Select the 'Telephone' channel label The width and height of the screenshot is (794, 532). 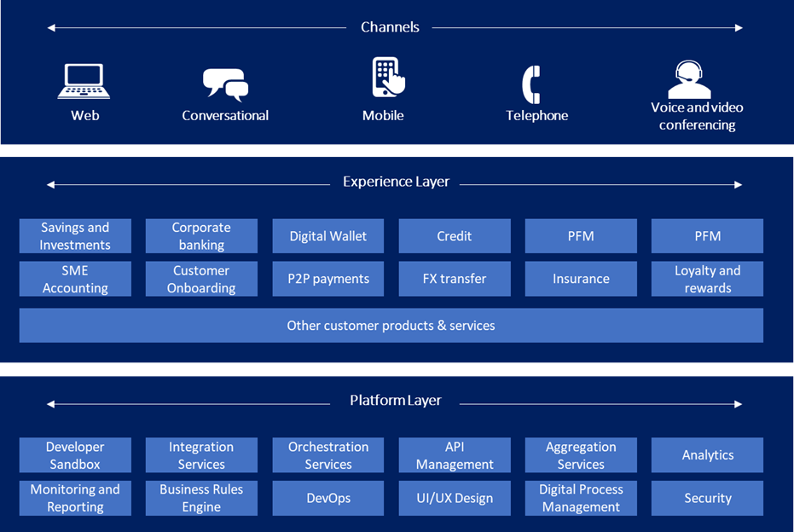click(536, 115)
